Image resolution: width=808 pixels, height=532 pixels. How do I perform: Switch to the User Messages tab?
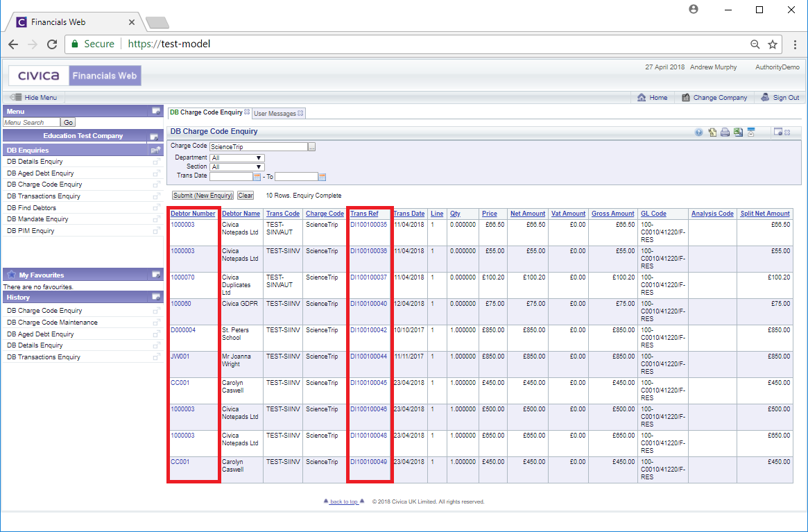click(x=275, y=114)
